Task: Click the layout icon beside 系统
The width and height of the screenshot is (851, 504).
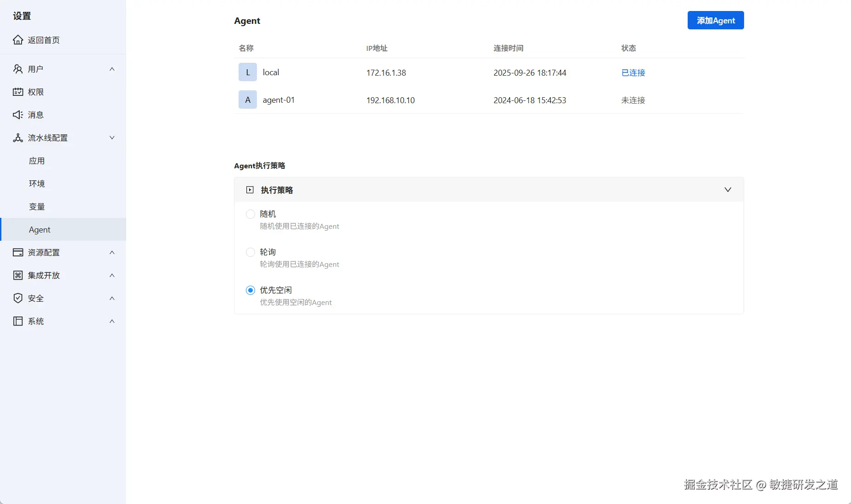Action: [18, 321]
